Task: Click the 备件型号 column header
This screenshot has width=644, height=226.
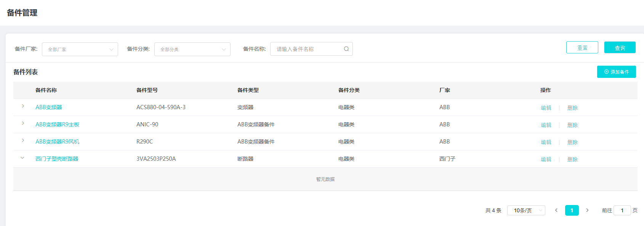Action: pyautogui.click(x=147, y=90)
